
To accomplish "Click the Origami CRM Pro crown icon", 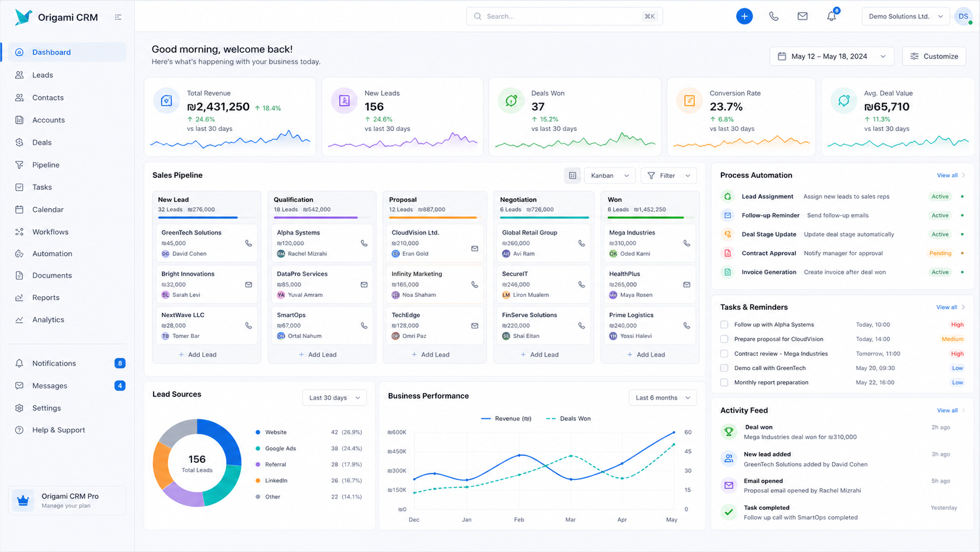I will point(23,500).
